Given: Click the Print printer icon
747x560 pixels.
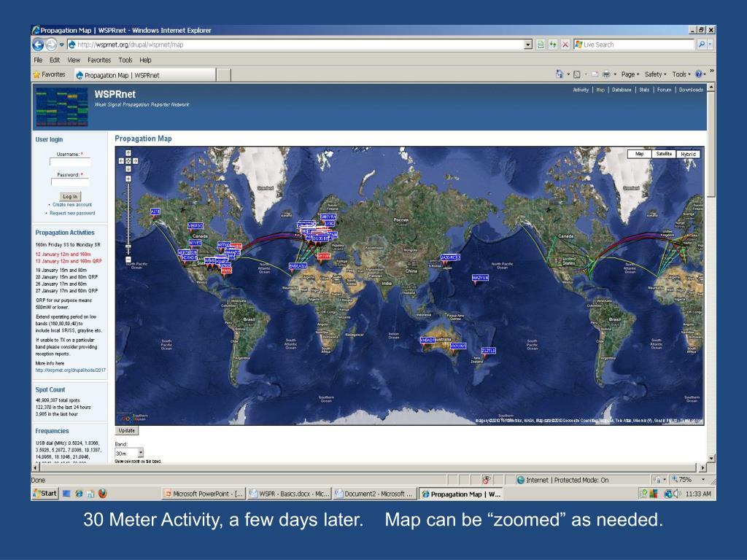Looking at the screenshot, I should pos(606,74).
